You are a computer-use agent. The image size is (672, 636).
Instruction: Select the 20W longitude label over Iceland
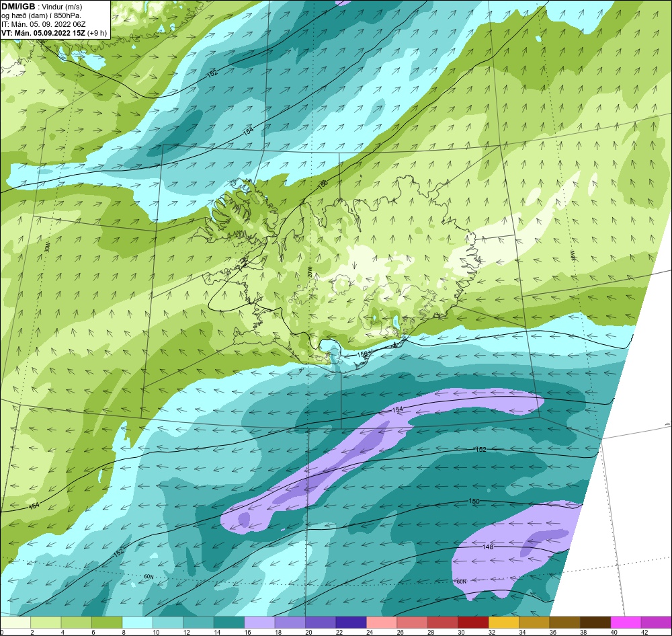pyautogui.click(x=309, y=274)
